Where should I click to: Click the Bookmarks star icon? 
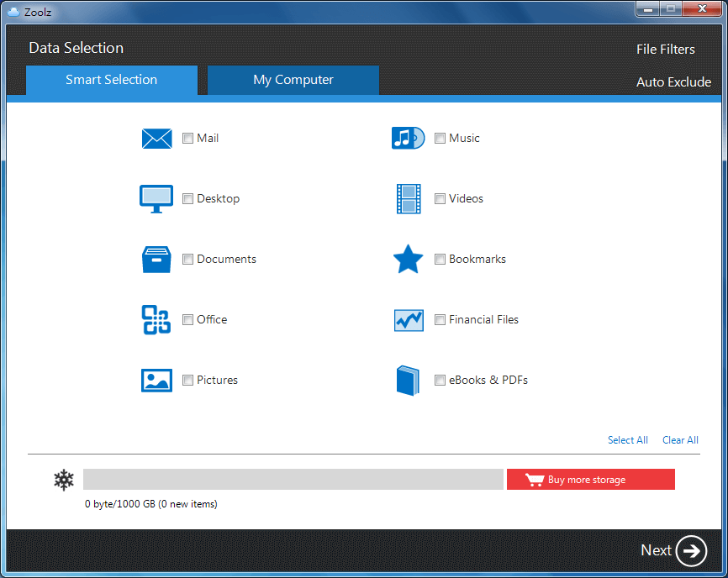click(x=409, y=260)
